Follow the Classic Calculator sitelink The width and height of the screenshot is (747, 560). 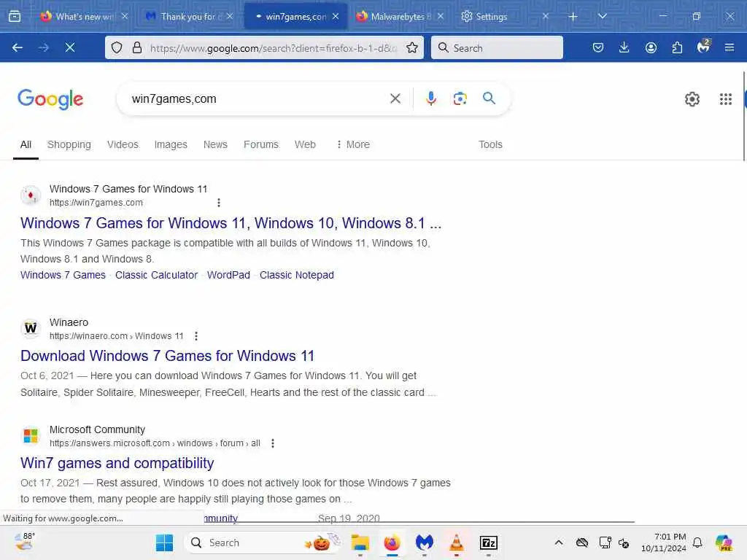[x=156, y=275]
